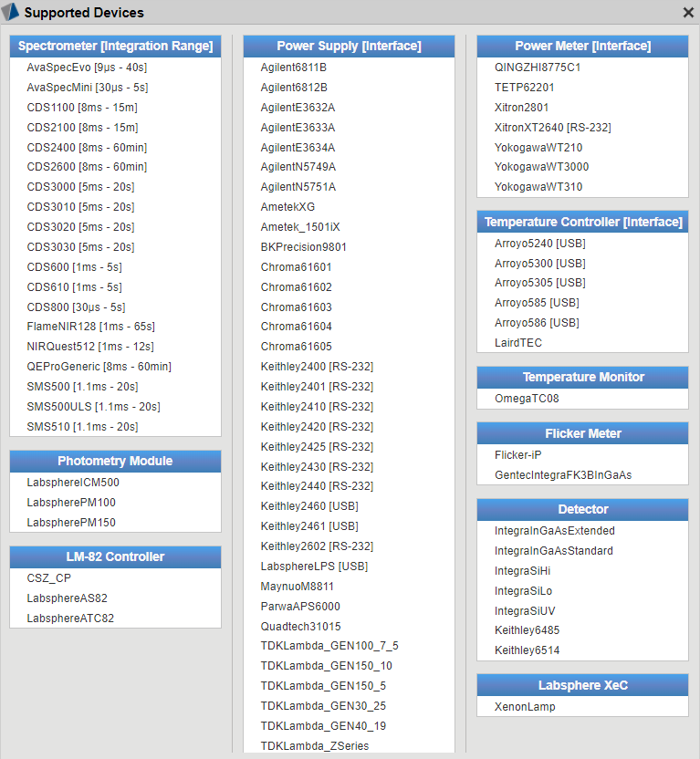
Task: Select Arroyo586 [USB] controller
Action: click(537, 323)
